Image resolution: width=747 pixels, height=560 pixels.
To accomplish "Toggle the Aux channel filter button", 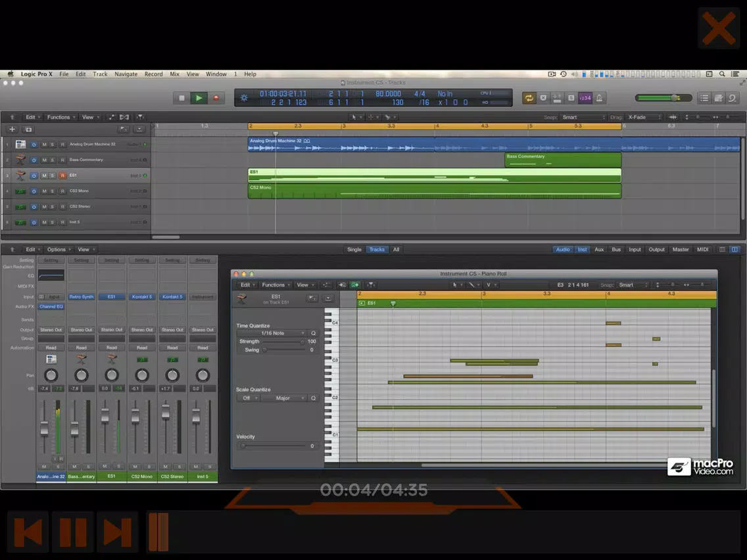I will [x=599, y=250].
